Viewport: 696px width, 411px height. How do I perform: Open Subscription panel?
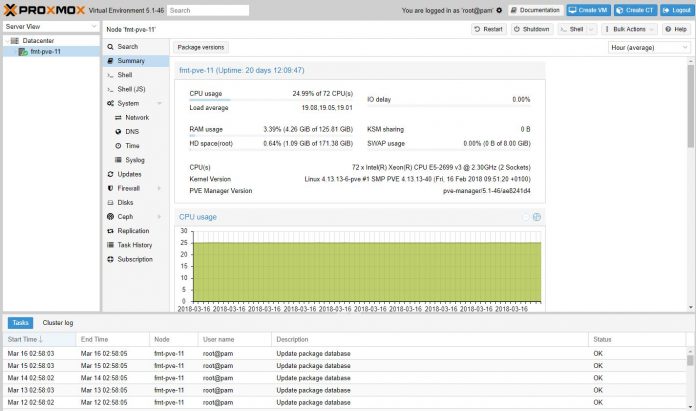tap(135, 259)
